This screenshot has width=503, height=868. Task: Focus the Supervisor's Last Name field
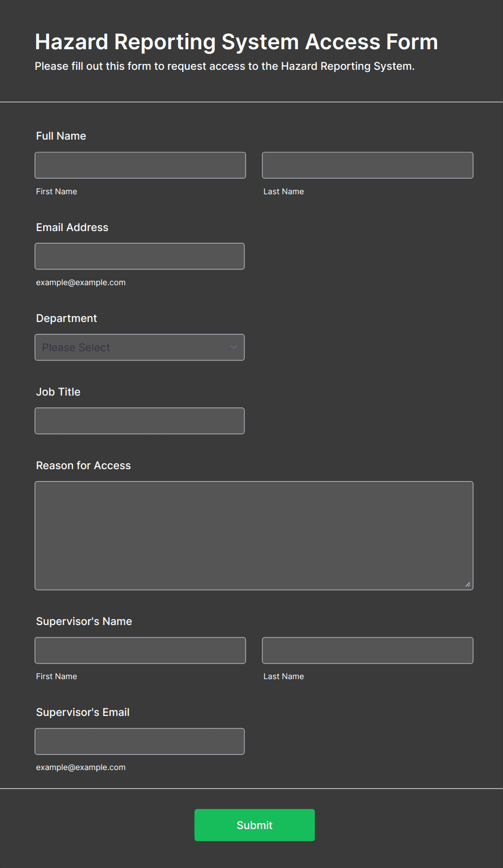click(367, 650)
